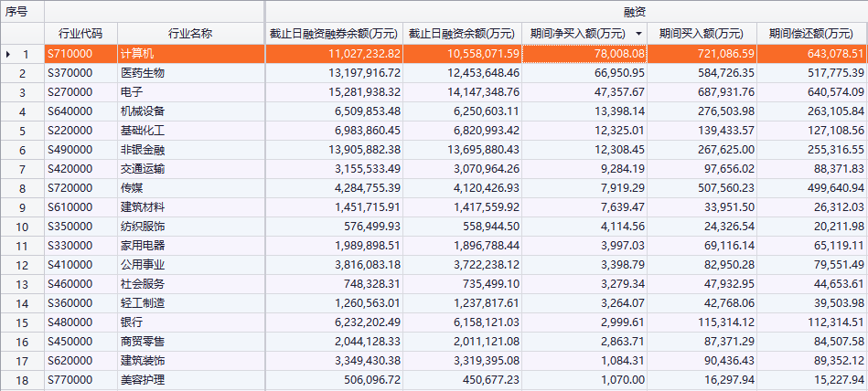The width and height of the screenshot is (868, 391).
Task: Select the 融资 band header
Action: 565,12
